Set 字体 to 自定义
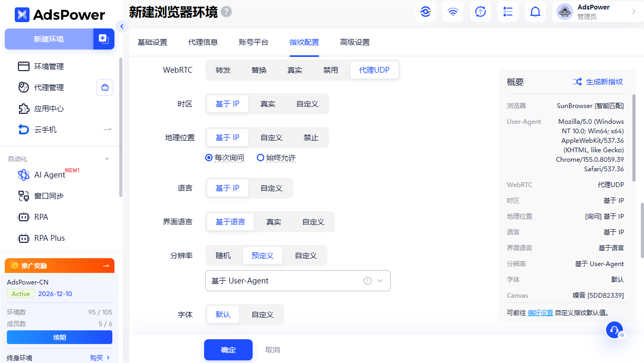The image size is (644, 363). [x=263, y=315]
